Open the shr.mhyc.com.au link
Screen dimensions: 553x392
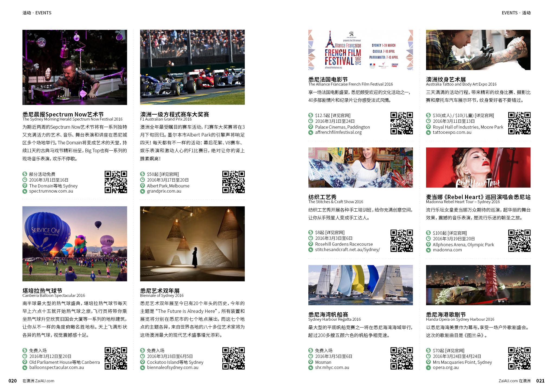click(x=332, y=367)
